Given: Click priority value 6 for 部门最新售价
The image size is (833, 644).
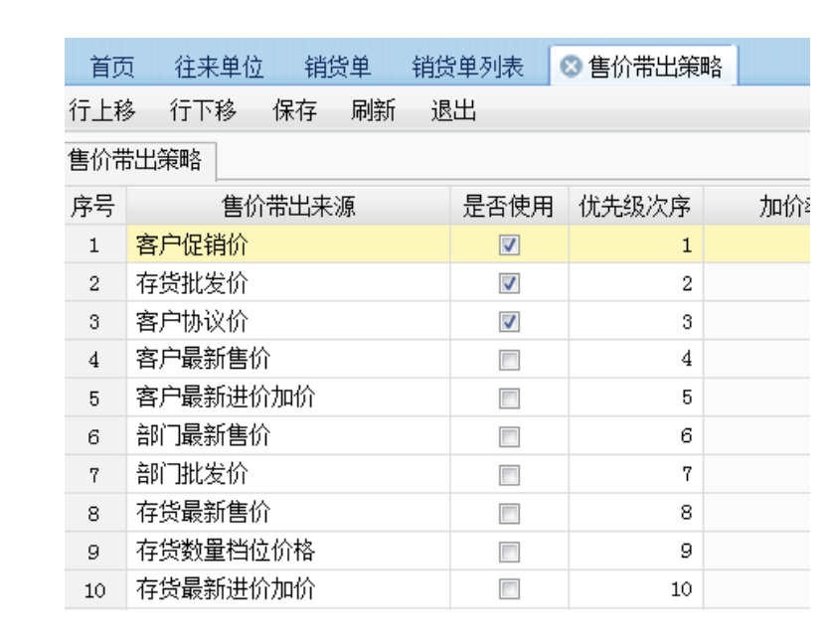Looking at the screenshot, I should [x=636, y=436].
